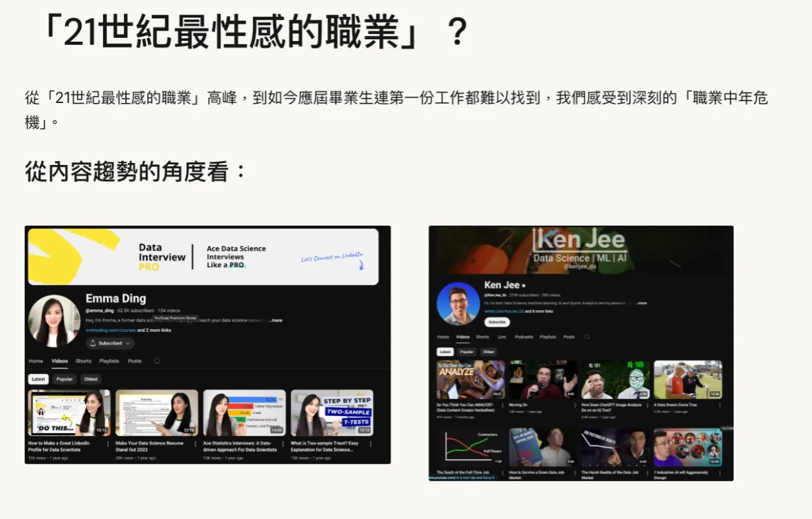The width and height of the screenshot is (812, 519).
Task: Click 'The Harsh Reality of the Data Job Market' title
Action: [x=609, y=475]
